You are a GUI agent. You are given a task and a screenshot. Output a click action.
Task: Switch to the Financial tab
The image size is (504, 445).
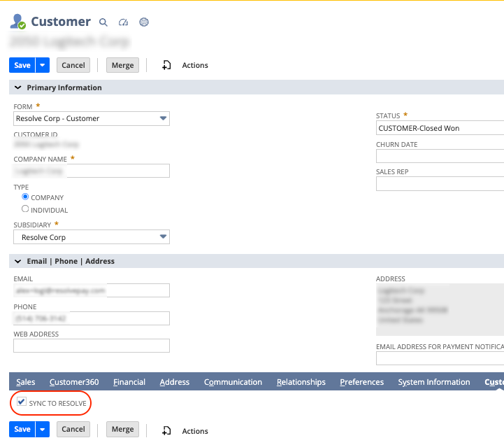(x=129, y=382)
